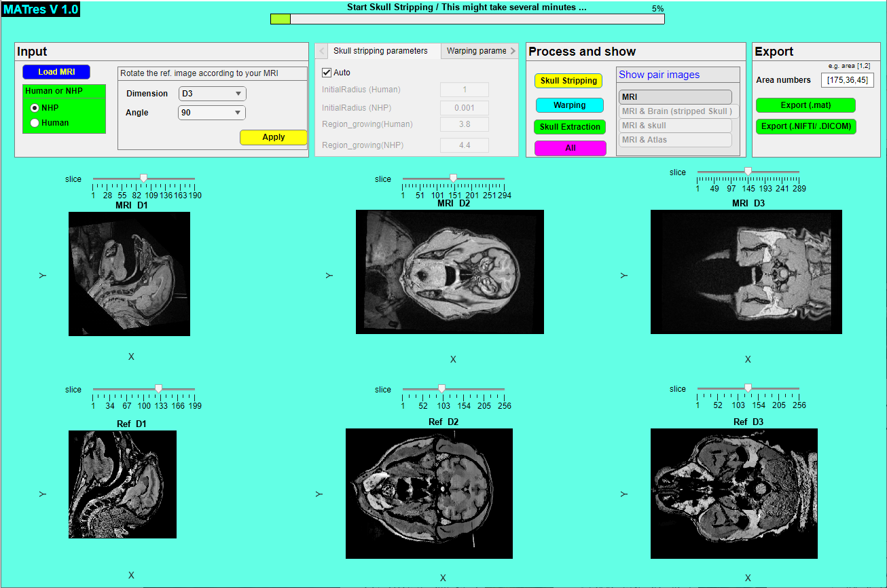Click the right tab scroll arrow

[513, 51]
